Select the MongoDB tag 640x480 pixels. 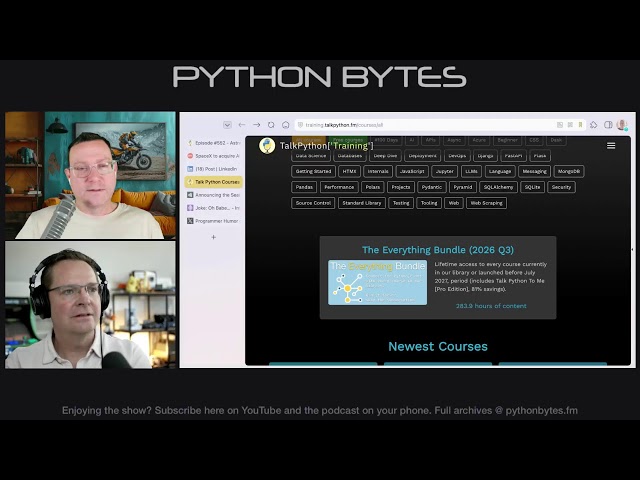569,171
